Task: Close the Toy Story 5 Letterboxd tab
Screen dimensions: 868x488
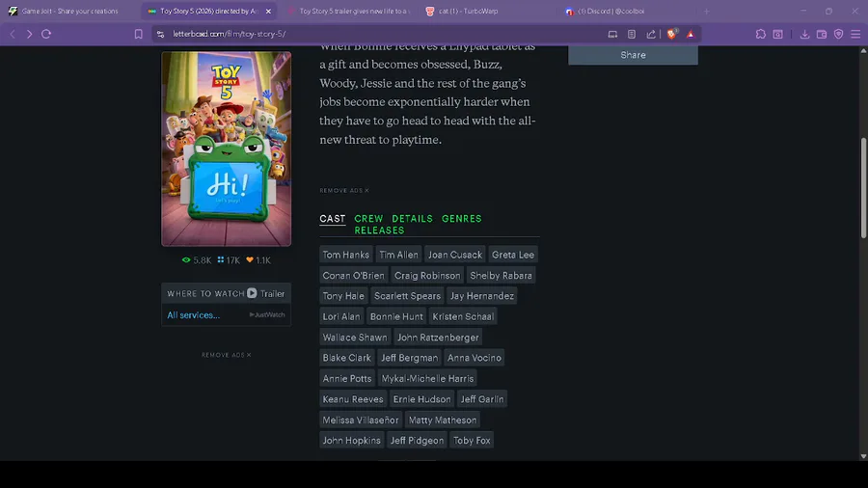Action: 268,11
